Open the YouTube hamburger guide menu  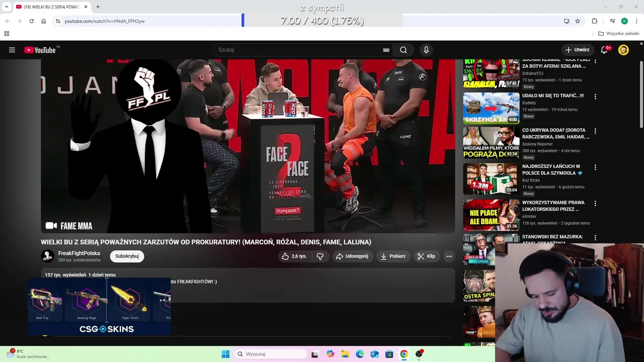tap(12, 50)
